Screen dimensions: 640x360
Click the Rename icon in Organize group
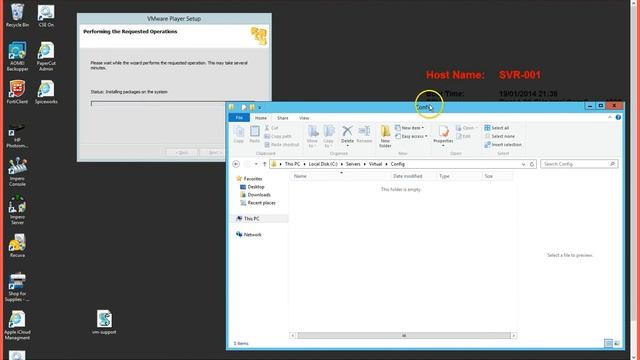coord(364,134)
